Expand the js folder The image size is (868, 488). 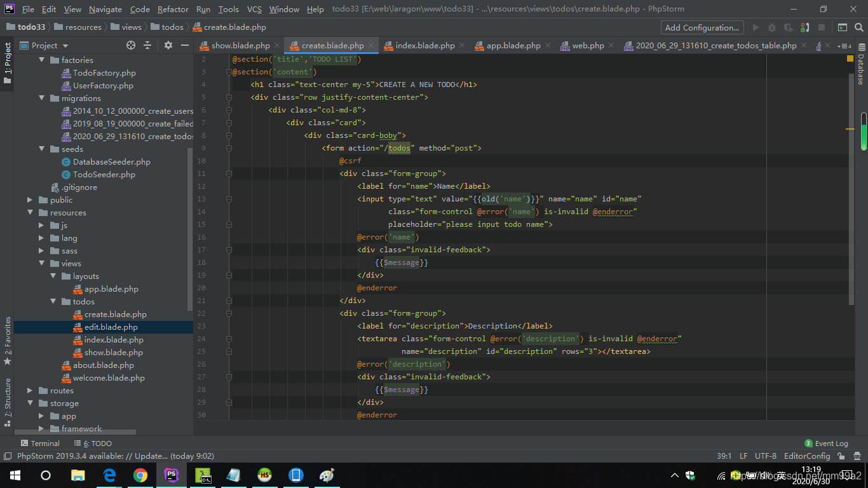click(41, 225)
